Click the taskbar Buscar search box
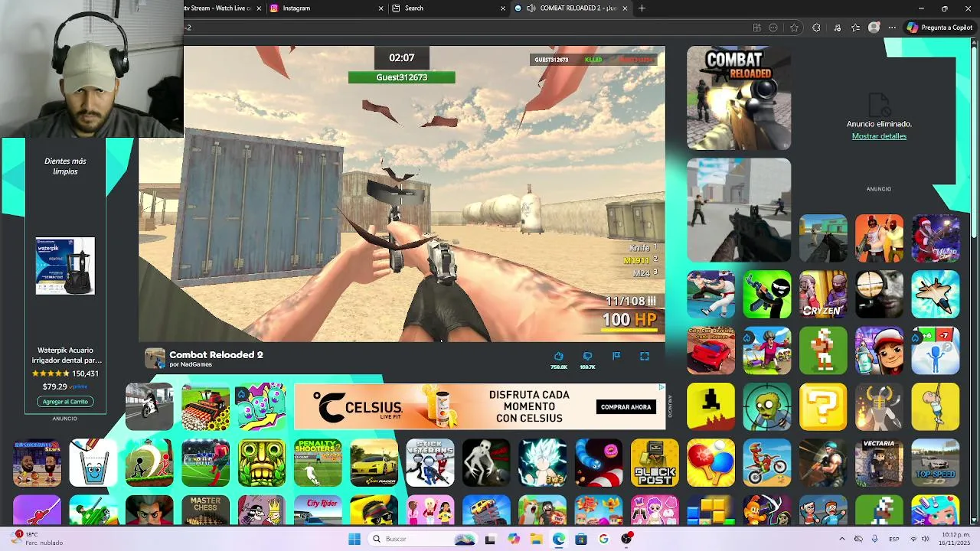Screen dimensions: 980x551 (x=423, y=539)
